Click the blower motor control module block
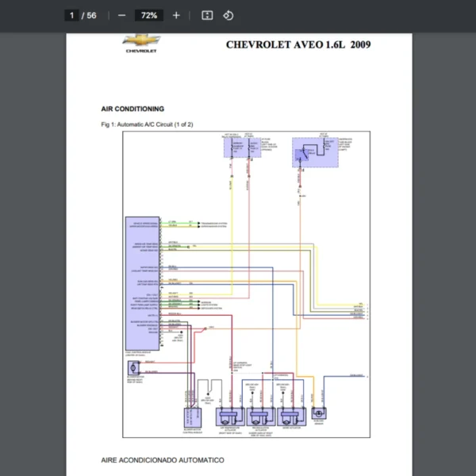The width and height of the screenshot is (476, 476). pos(193,418)
